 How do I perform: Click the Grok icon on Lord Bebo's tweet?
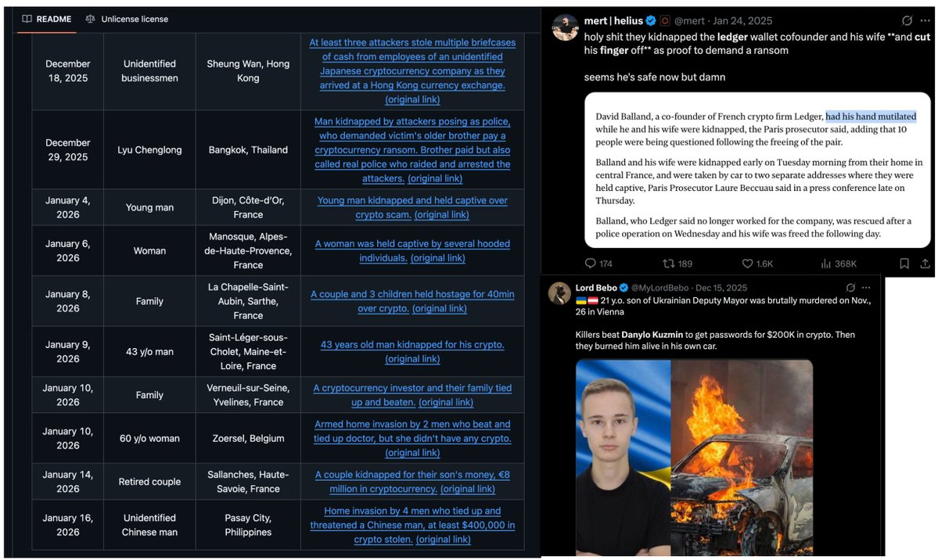click(x=850, y=287)
